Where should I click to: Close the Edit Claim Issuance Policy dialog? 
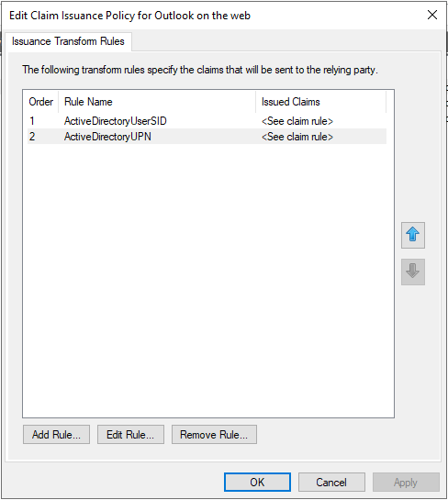pos(432,15)
